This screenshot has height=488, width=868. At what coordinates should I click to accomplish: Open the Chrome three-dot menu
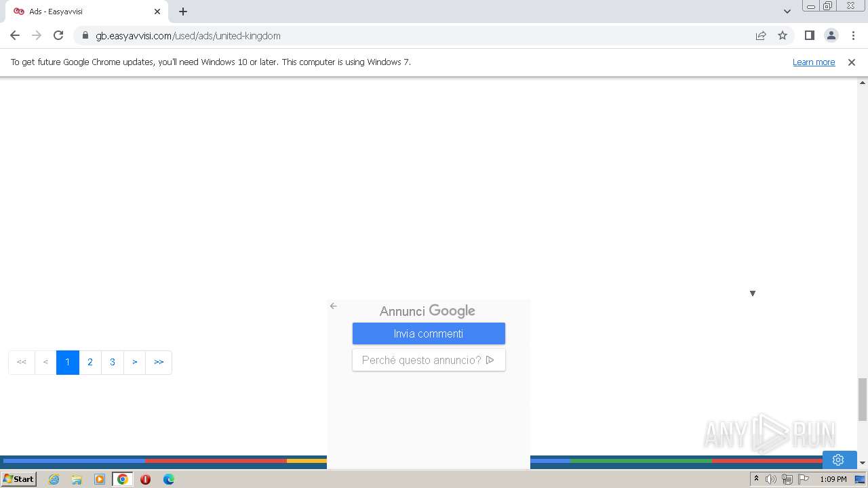pos(853,35)
